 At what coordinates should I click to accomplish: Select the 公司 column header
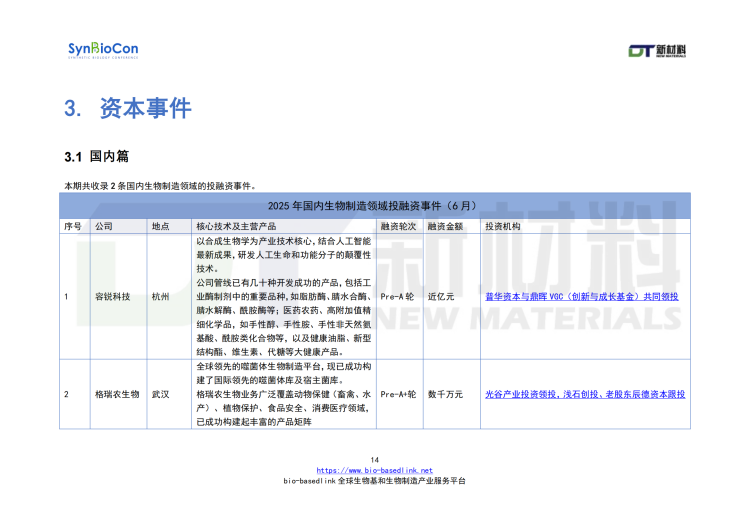coord(104,227)
